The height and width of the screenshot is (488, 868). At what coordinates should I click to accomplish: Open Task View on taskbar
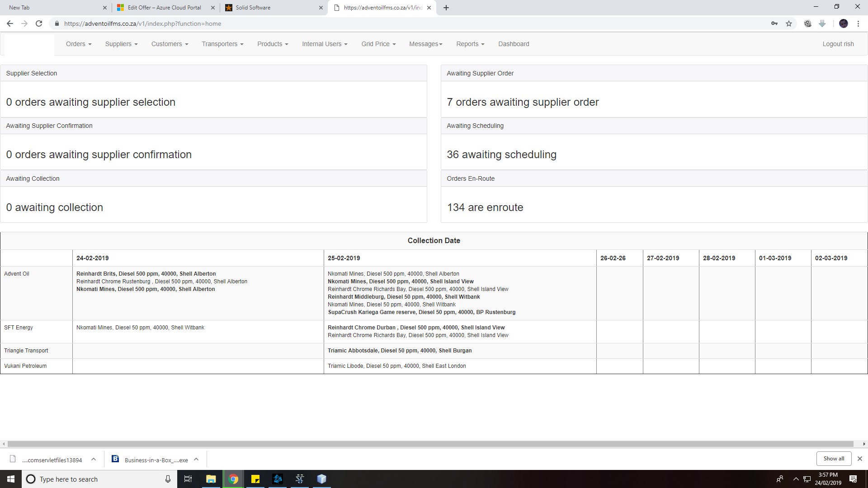(x=188, y=479)
